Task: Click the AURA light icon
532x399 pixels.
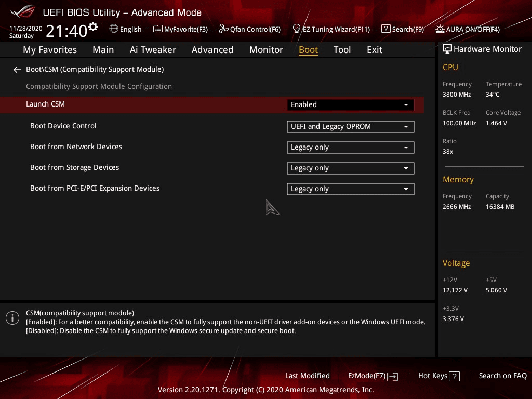Action: (x=440, y=29)
